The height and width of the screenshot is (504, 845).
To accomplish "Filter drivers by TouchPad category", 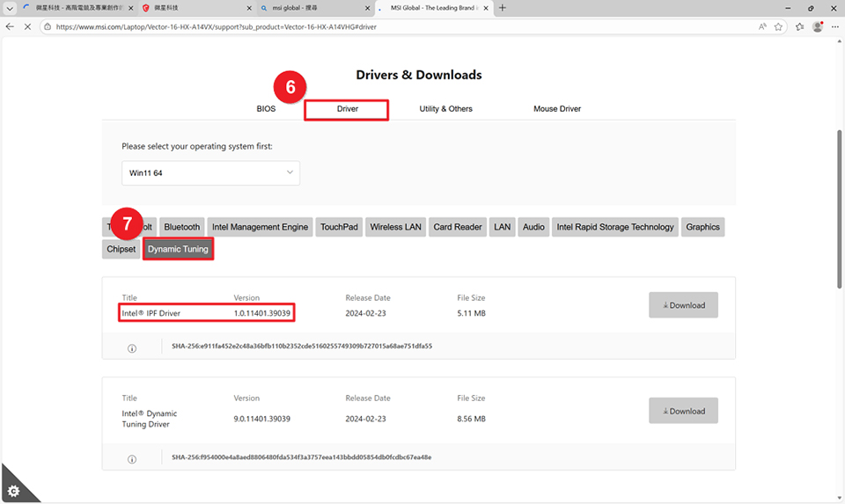I will (x=339, y=227).
